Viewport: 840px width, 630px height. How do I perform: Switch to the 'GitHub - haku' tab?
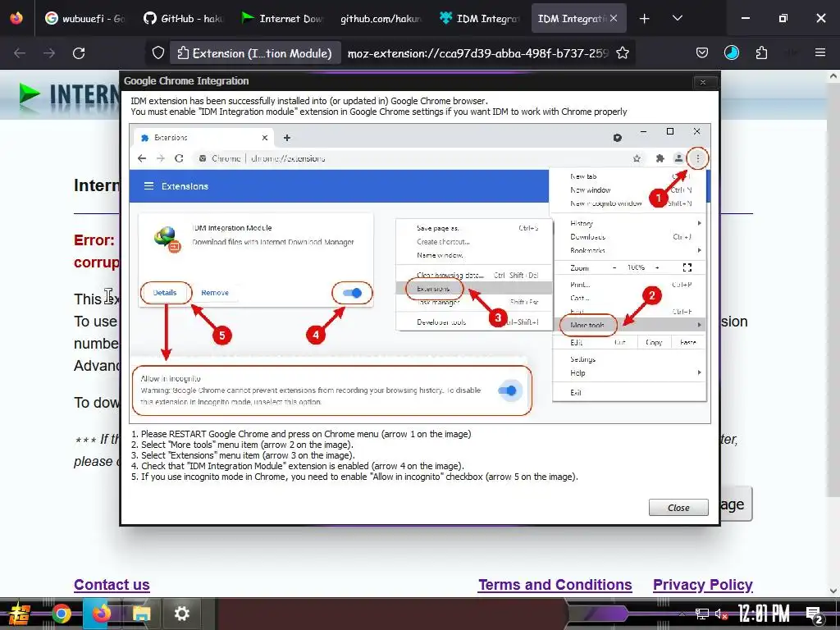[183, 18]
